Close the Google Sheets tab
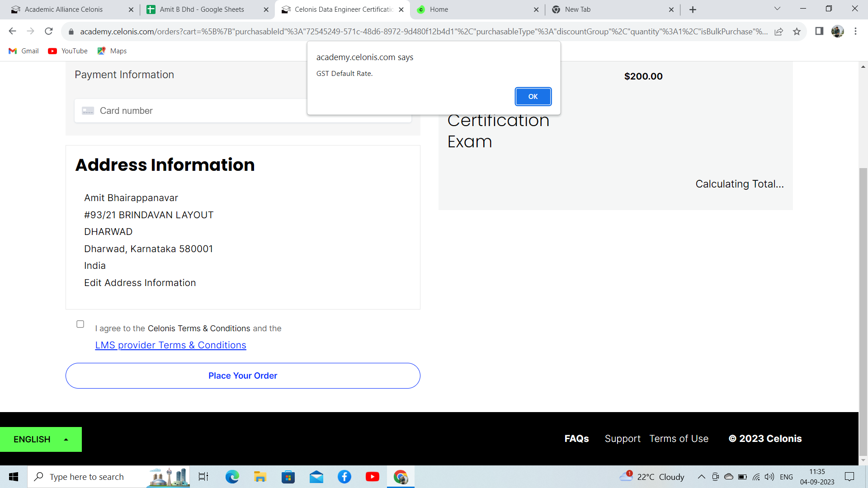The image size is (868, 488). 266,9
